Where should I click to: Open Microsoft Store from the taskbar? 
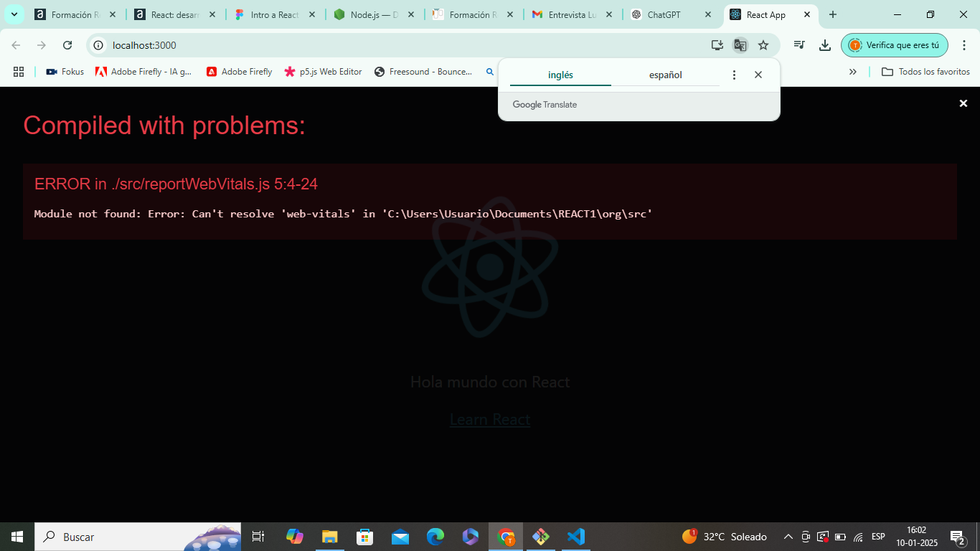(364, 537)
